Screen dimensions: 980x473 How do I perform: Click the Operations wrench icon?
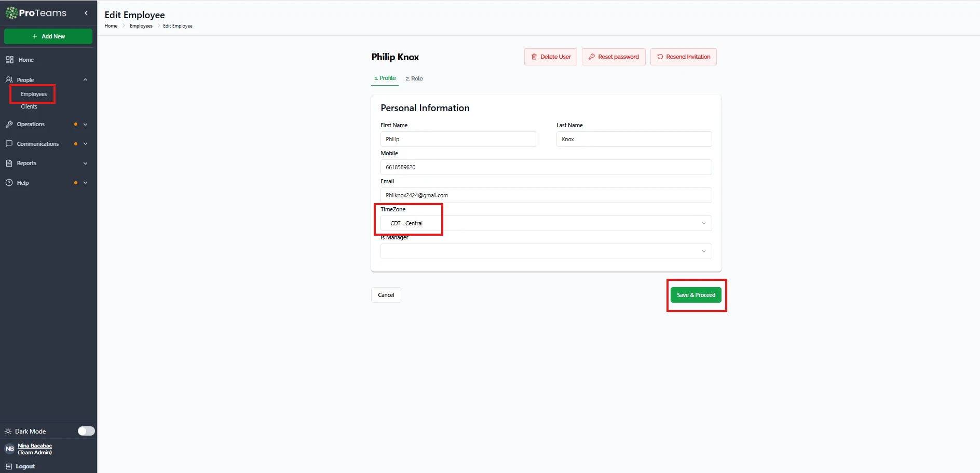9,124
